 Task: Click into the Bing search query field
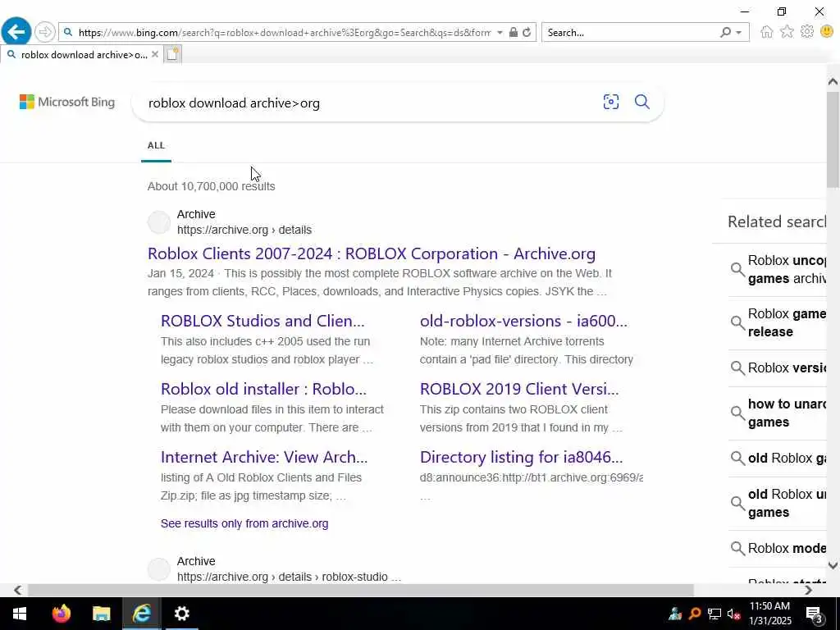coord(370,103)
